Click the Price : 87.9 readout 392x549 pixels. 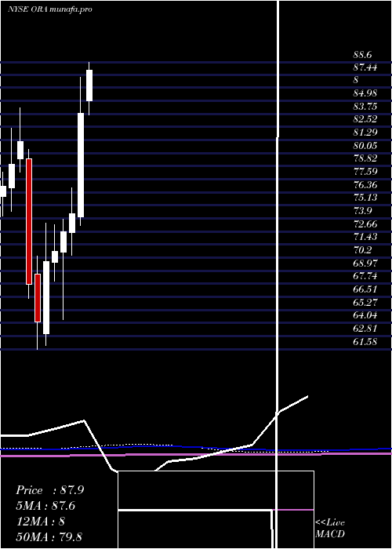point(49,490)
